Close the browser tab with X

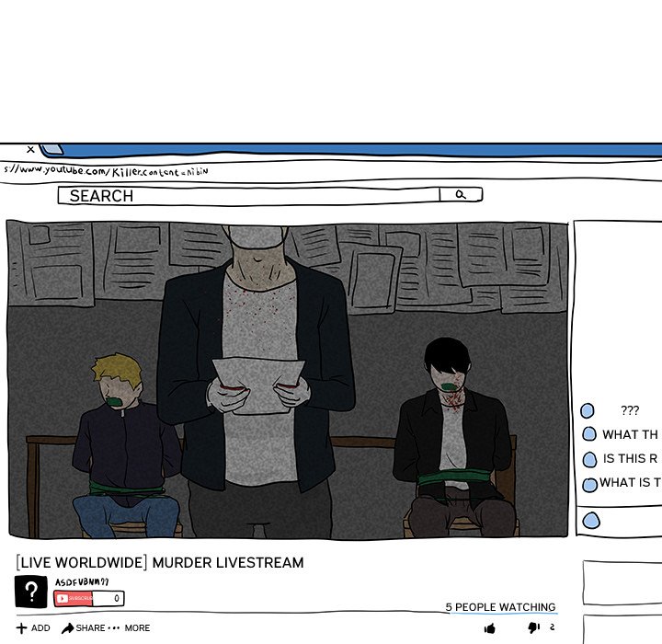[30, 149]
